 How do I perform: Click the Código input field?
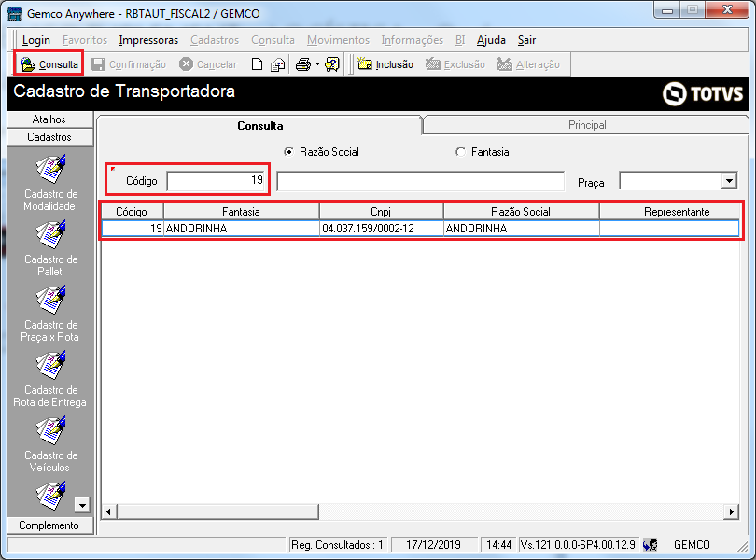click(x=216, y=181)
